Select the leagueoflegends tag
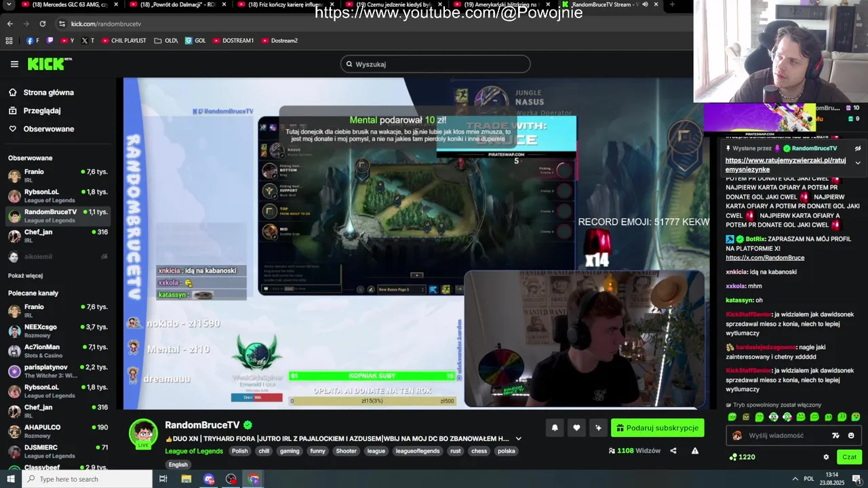The image size is (868, 488). [x=418, y=451]
